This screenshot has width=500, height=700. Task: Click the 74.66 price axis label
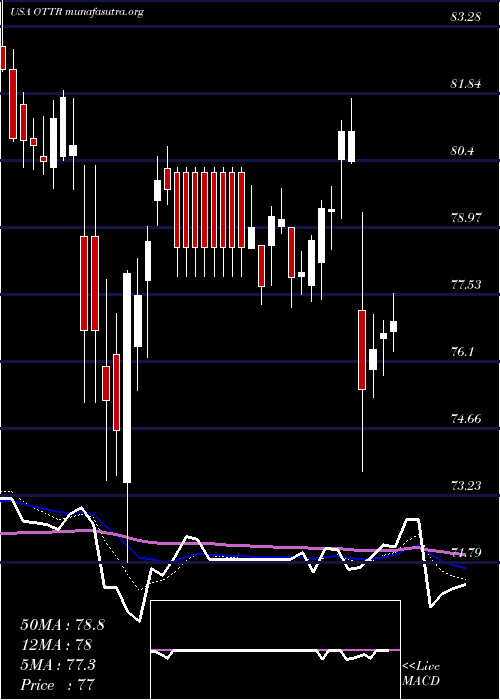tap(466, 419)
